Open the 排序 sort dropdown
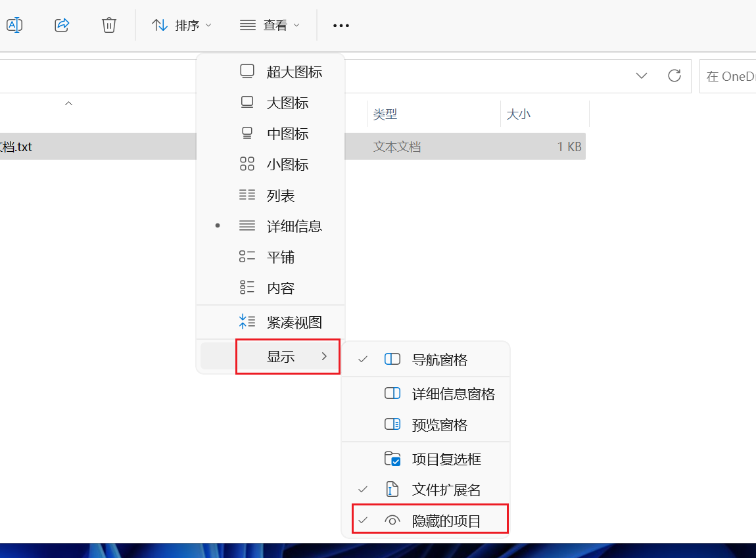 [x=181, y=26]
